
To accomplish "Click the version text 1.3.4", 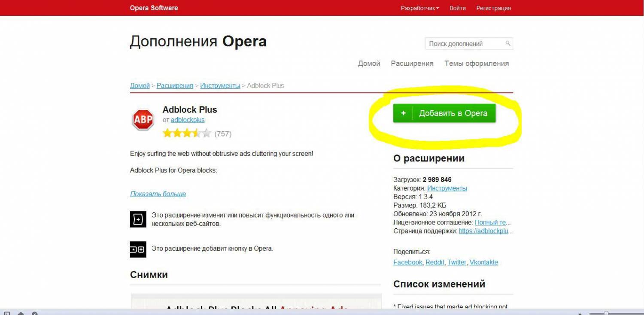I will [x=426, y=197].
